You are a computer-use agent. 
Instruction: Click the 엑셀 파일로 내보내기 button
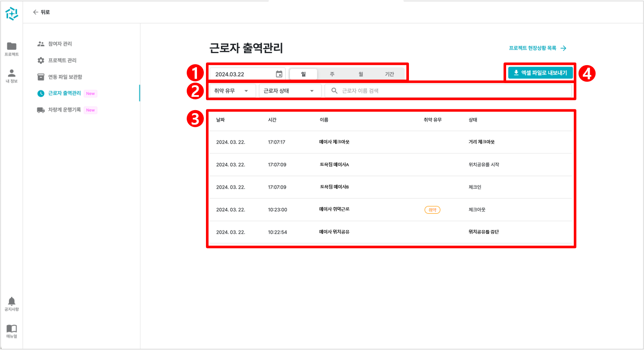[540, 72]
